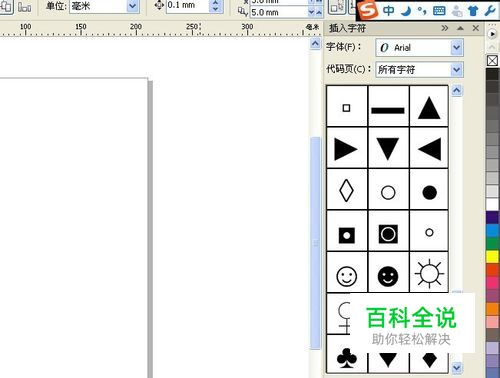Viewport: 500px width, 378px height.
Task: Toggle Sogou punctuation mode icon
Action: click(x=422, y=11)
